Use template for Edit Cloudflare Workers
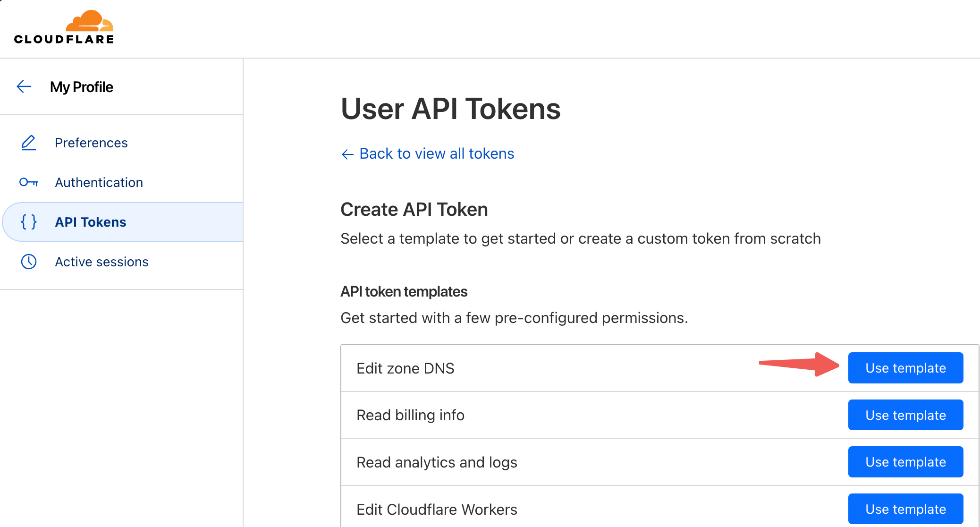Screen dimensions: 980x527 coord(905,509)
